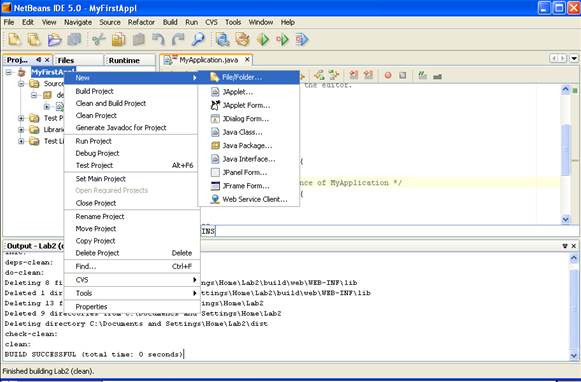Choose Clean and Build Project
Viewport: 581px width, 382px height.
111,103
